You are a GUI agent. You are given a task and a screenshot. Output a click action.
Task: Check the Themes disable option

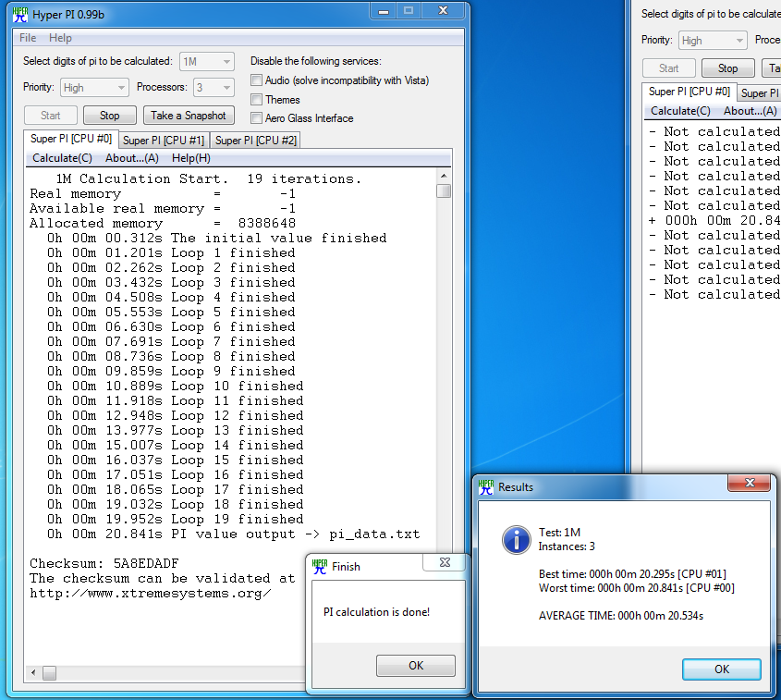point(256,100)
